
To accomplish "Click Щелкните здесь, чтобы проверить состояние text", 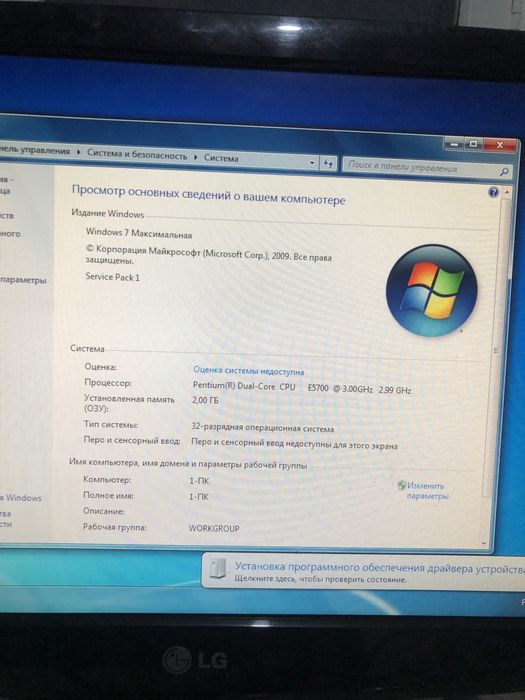I will pos(321,579).
